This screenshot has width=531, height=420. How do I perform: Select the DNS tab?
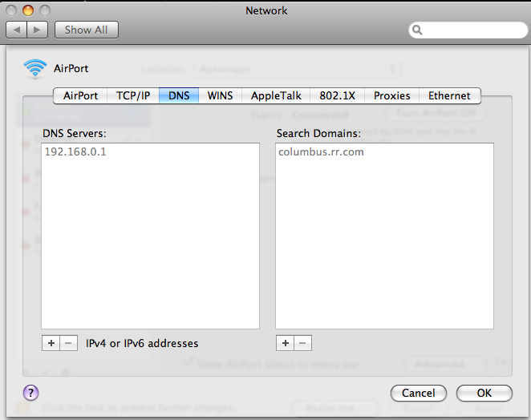[179, 95]
